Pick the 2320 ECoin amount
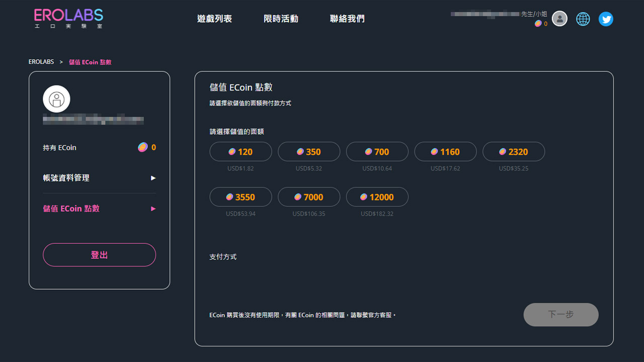The height and width of the screenshot is (362, 644). pos(514,152)
